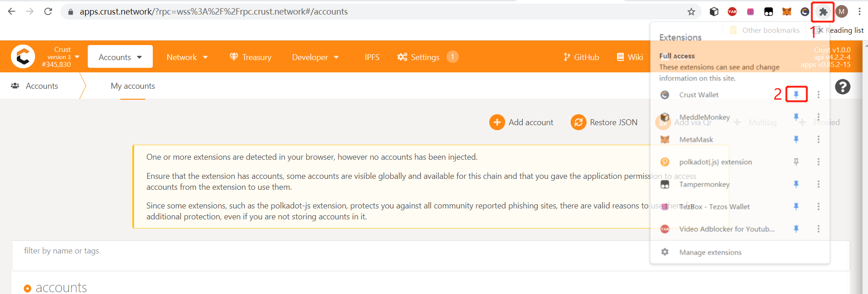Click the Extensions puzzle piece icon
Viewport: 868px width, 294px height.
coord(823,12)
